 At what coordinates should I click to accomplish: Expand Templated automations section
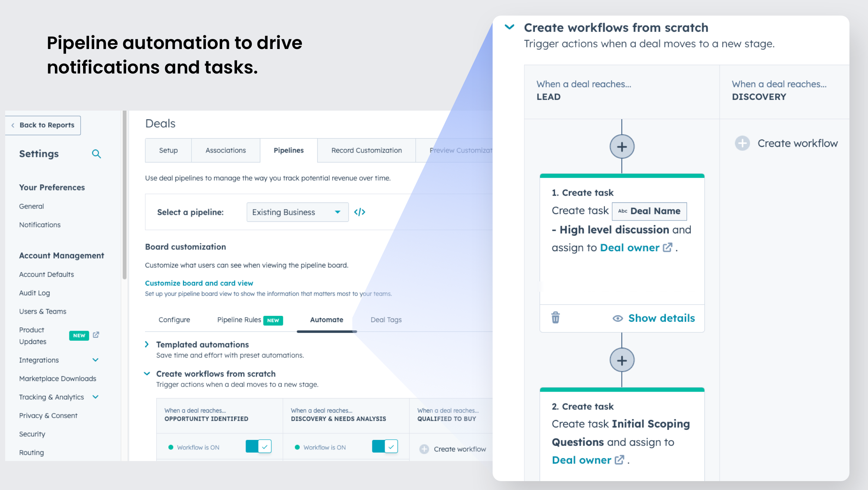(x=147, y=344)
